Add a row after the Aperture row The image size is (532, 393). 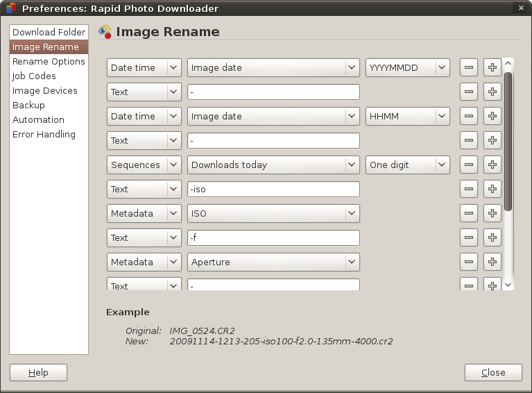pyautogui.click(x=492, y=262)
